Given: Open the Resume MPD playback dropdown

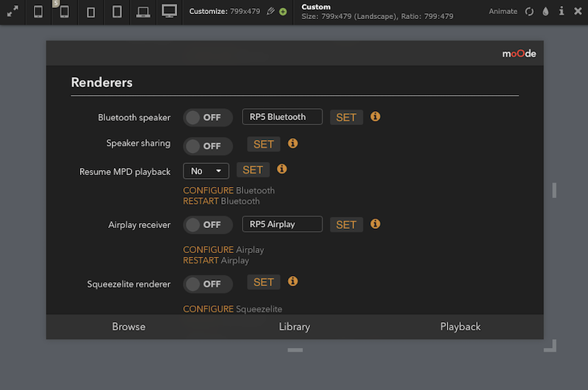Looking at the screenshot, I should point(206,171).
